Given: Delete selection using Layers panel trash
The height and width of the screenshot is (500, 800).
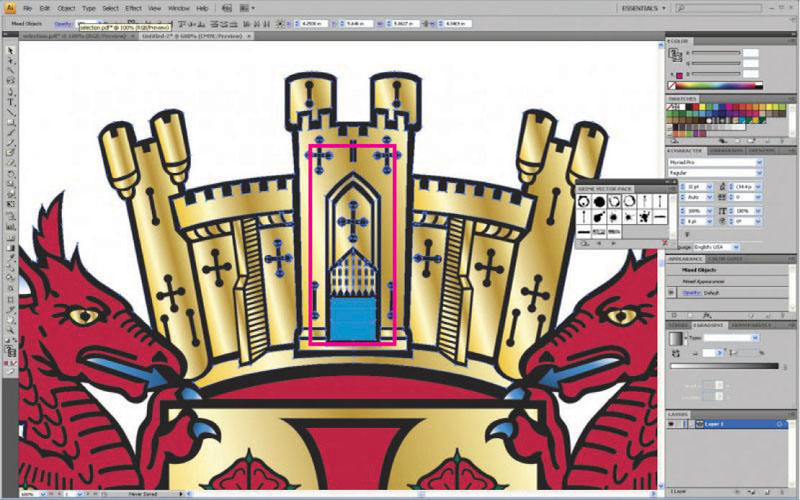Looking at the screenshot, I should 784,491.
